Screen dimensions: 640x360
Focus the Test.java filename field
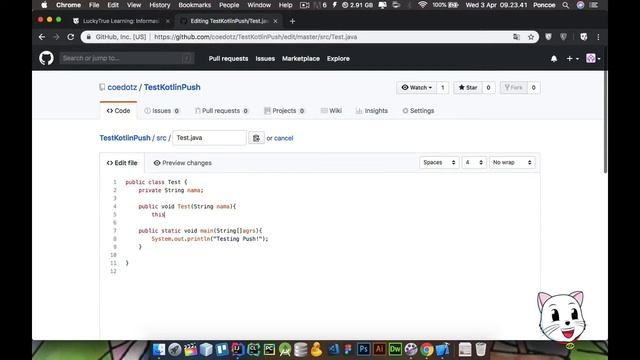[209, 138]
